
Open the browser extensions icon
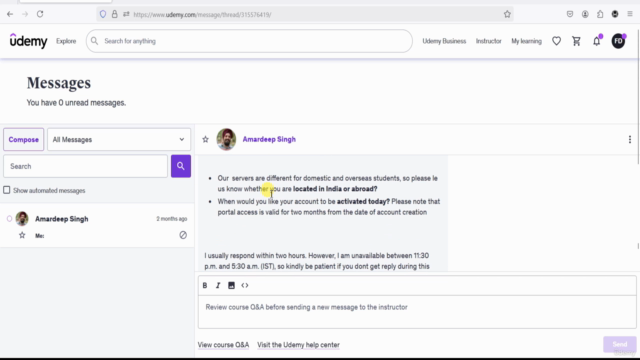[x=600, y=14]
